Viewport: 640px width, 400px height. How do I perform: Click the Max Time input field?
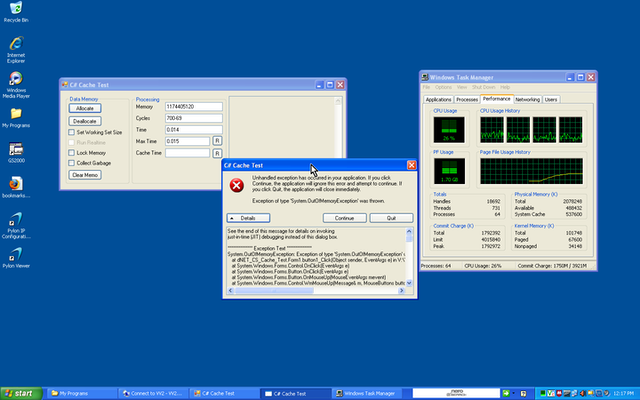click(187, 141)
